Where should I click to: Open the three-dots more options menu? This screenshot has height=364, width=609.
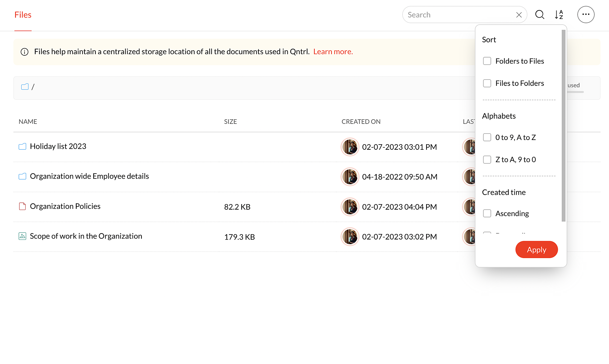pos(586,15)
